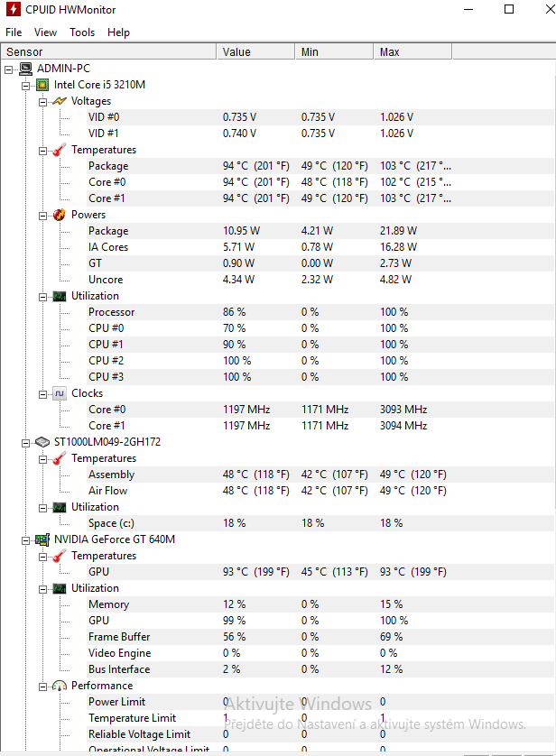This screenshot has height=756, width=556.
Task: Click the Intel Core i5 processor chip icon
Action: [x=42, y=85]
